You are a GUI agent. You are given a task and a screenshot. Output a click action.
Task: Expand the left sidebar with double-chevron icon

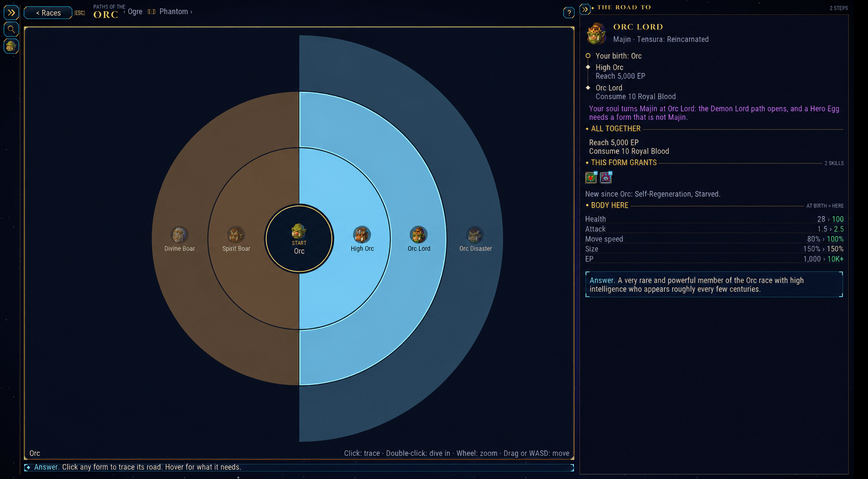(x=11, y=12)
